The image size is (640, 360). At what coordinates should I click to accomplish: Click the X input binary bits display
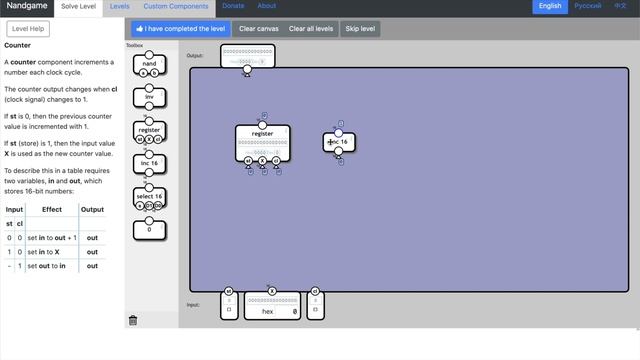click(272, 300)
